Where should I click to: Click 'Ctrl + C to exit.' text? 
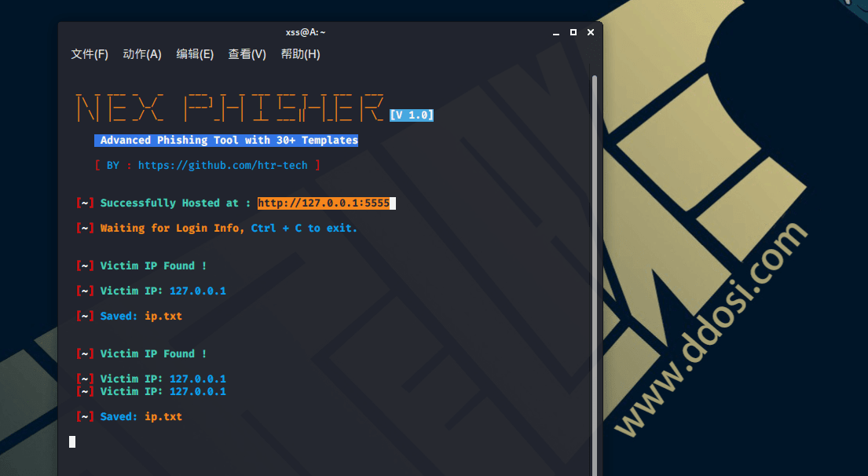(304, 228)
